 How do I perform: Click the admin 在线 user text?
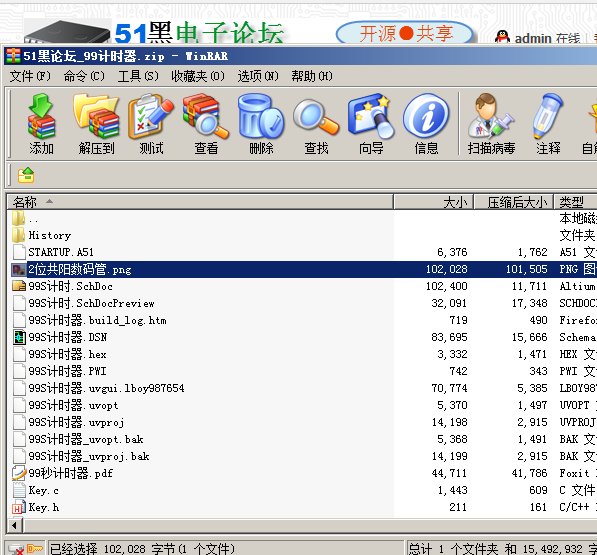tap(548, 38)
